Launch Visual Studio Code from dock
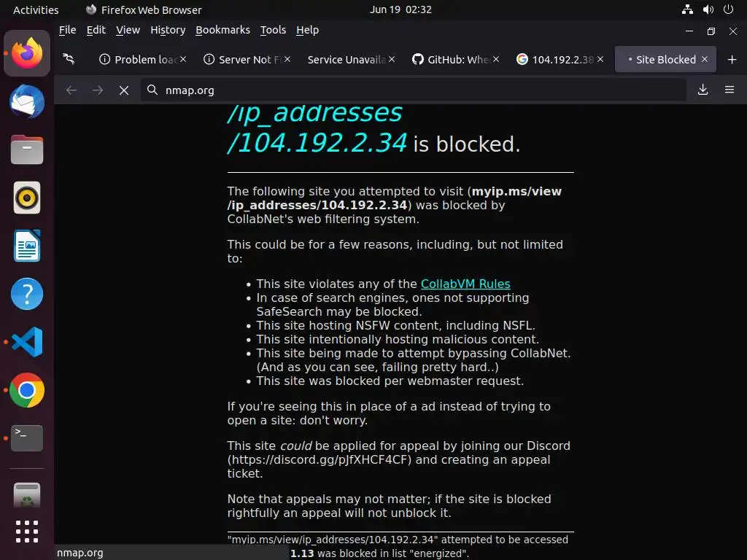Viewport: 747px width, 560px height. pos(27,342)
